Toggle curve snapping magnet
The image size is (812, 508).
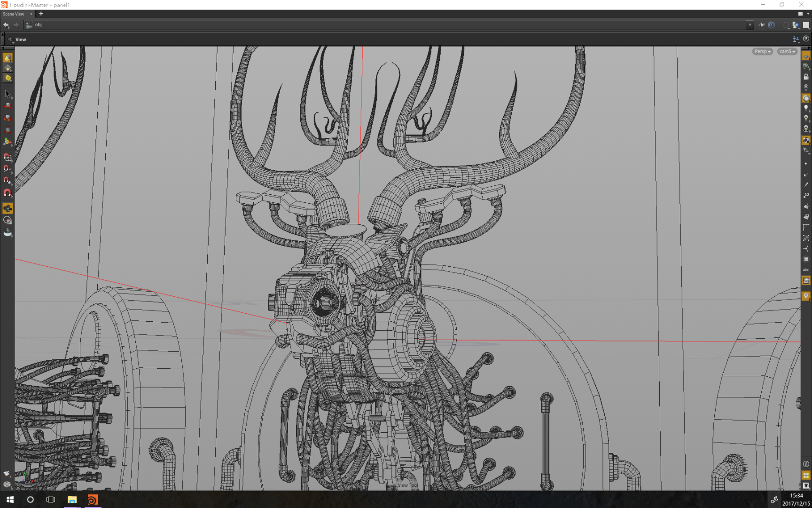(x=8, y=169)
